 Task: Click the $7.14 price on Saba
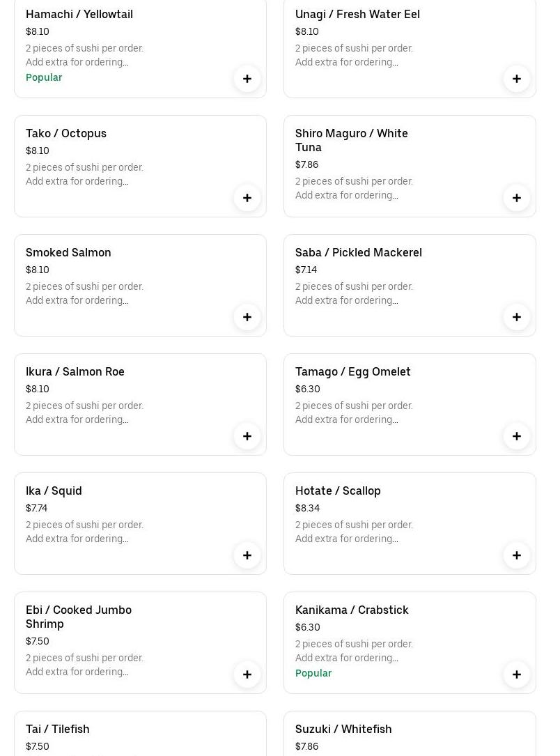click(306, 270)
